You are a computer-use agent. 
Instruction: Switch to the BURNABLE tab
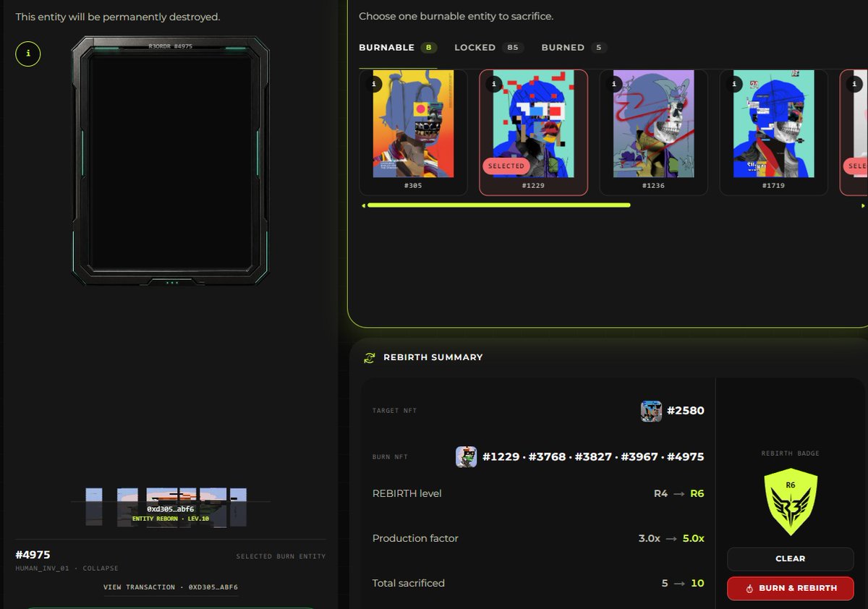[x=398, y=48]
